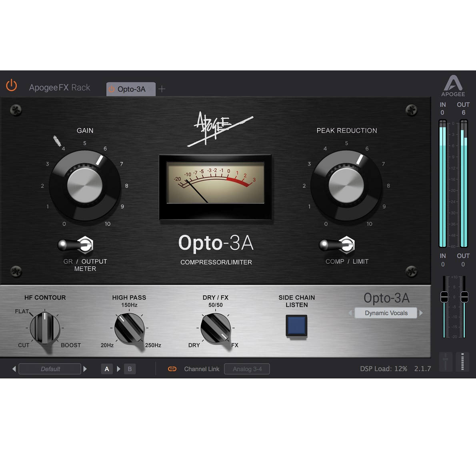476x476 pixels.
Task: Click the VU meter display
Action: [x=215, y=186]
